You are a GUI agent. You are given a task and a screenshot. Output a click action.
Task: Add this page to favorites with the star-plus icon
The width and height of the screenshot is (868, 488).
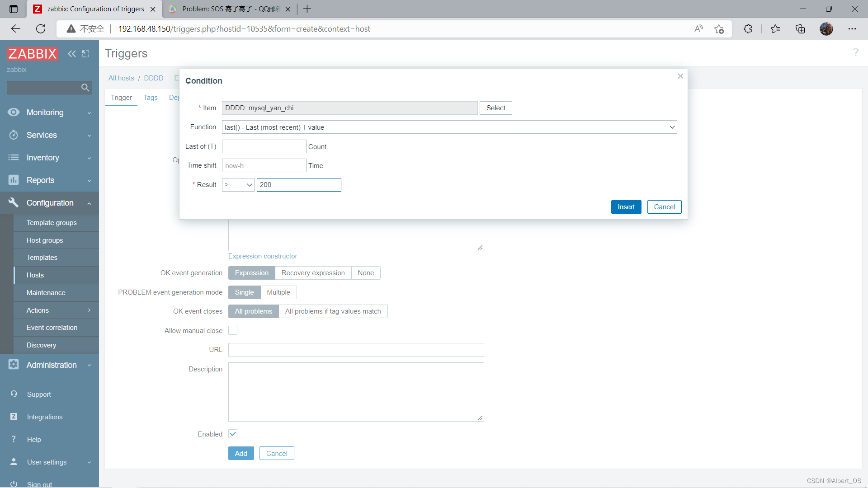point(719,29)
